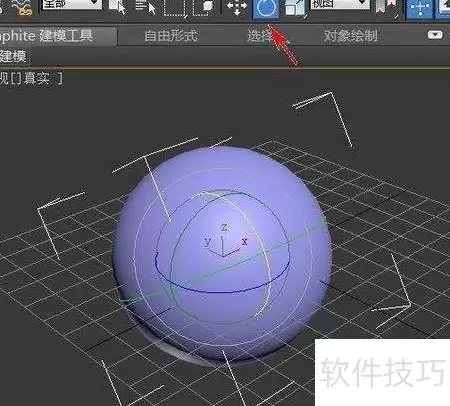This screenshot has height=406, width=450.
Task: Click the x axis label of the gizmo
Action: [x=245, y=241]
